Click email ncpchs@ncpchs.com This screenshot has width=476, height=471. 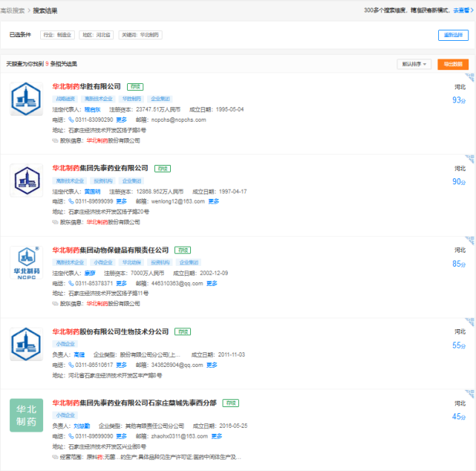[x=178, y=120]
